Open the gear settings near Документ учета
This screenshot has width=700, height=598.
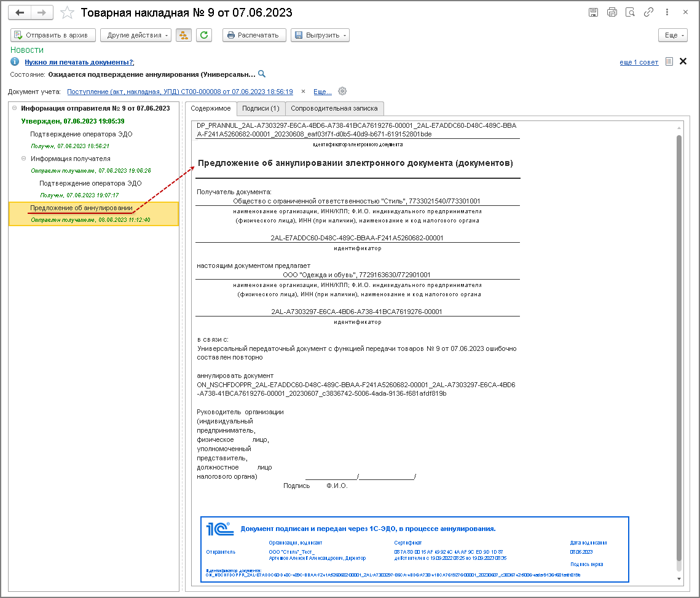pyautogui.click(x=342, y=91)
